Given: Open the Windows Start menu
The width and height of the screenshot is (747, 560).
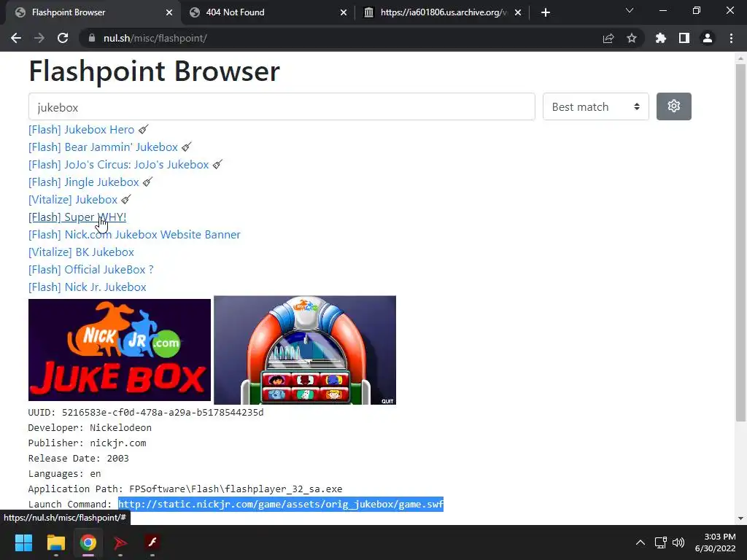Looking at the screenshot, I should [x=23, y=542].
